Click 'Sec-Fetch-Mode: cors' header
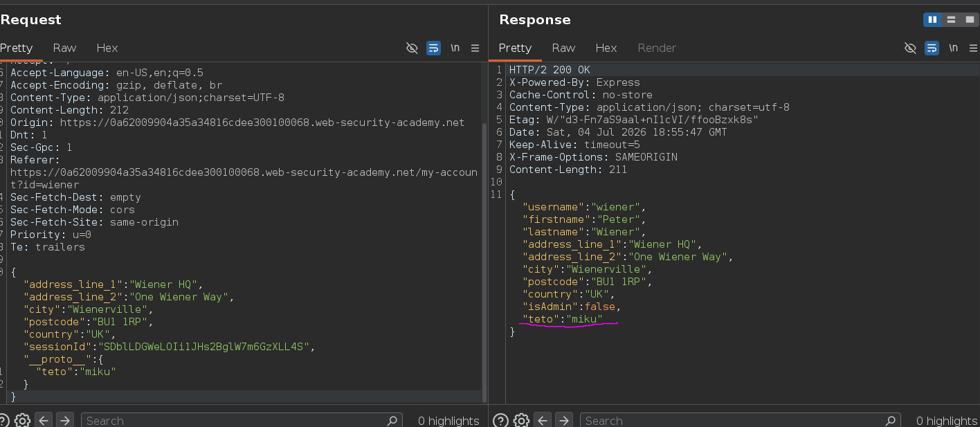 (73, 210)
